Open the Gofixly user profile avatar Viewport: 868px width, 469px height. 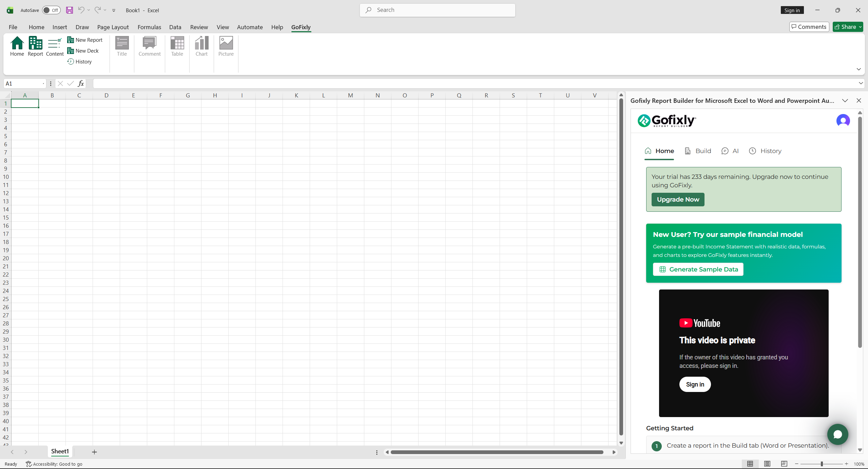pos(843,120)
